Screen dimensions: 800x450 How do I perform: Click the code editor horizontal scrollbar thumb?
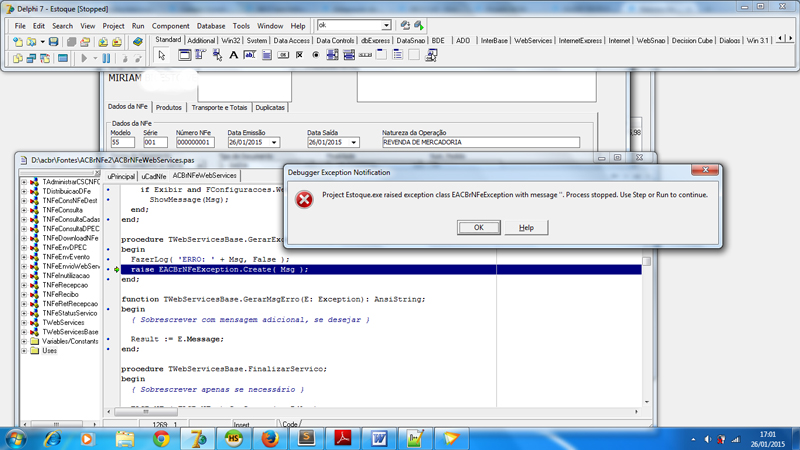coord(146,411)
